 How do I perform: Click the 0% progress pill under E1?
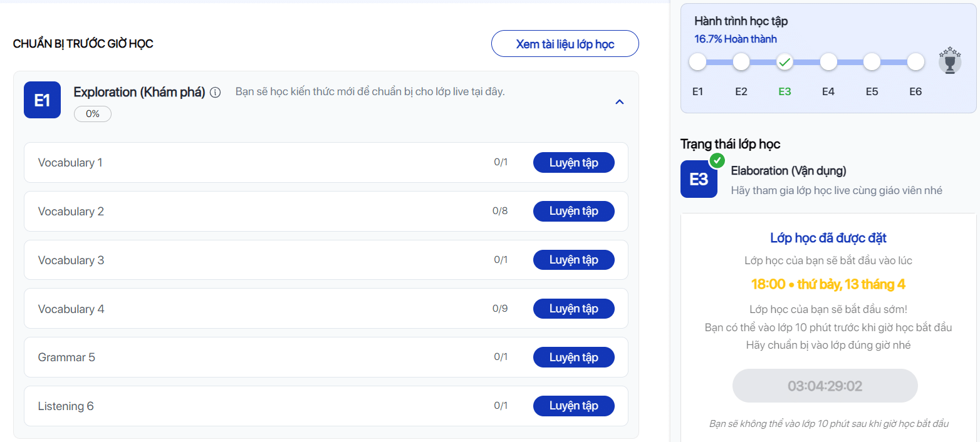[92, 114]
